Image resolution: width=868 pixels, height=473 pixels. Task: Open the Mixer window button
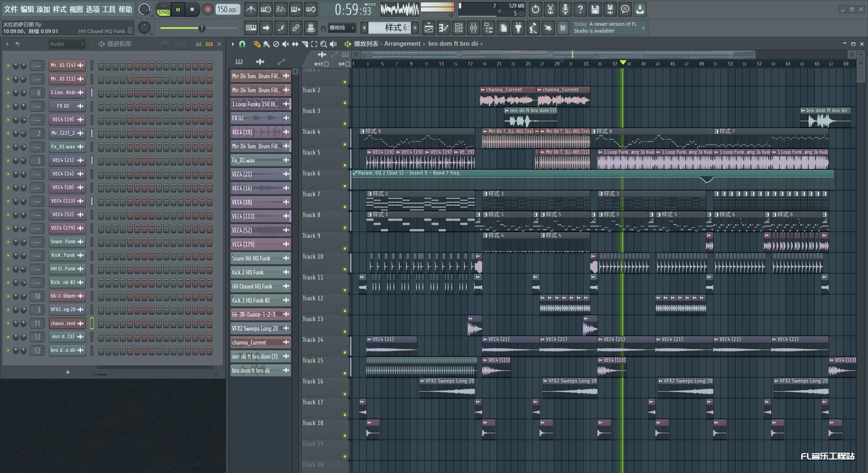point(474,28)
